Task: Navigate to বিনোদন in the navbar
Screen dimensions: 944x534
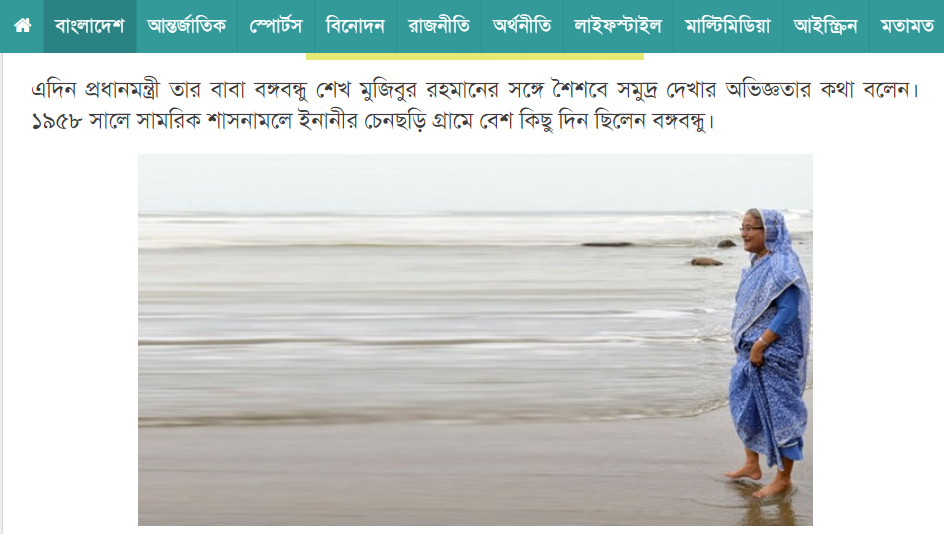Action: [355, 26]
